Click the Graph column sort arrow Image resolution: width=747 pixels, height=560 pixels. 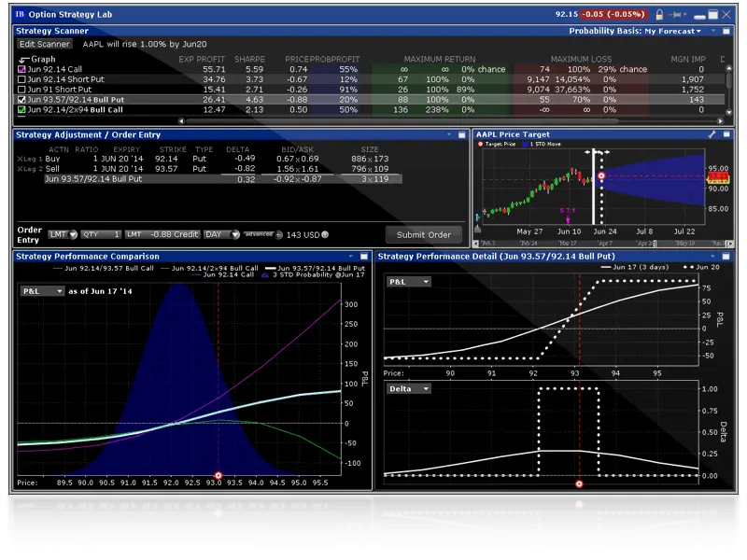click(x=24, y=60)
